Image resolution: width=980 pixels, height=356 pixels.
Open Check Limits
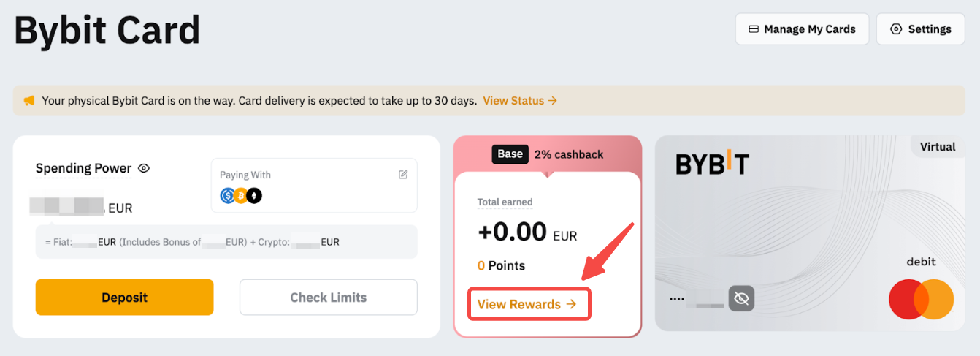(x=328, y=298)
